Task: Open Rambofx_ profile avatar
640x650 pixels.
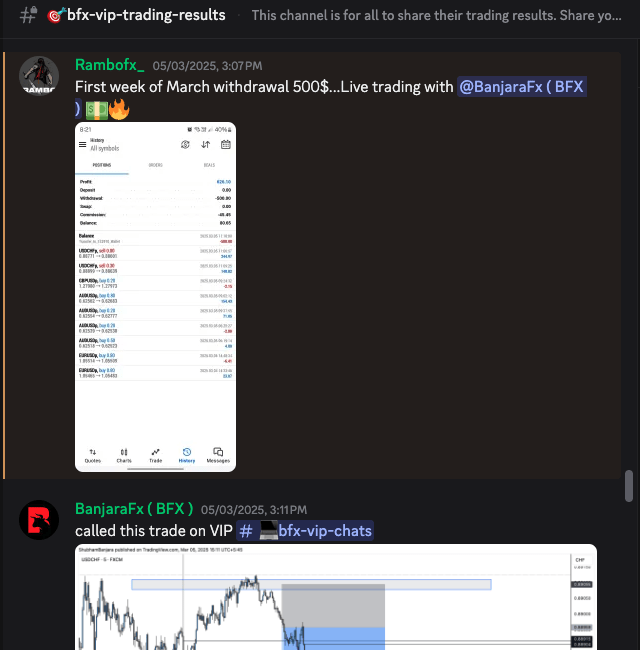Action: (x=39, y=76)
